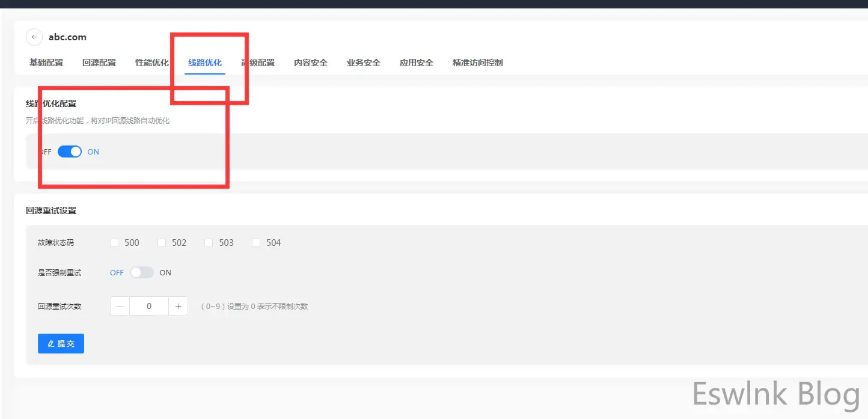
Task: Switch to the 回源配置 tab
Action: point(99,63)
